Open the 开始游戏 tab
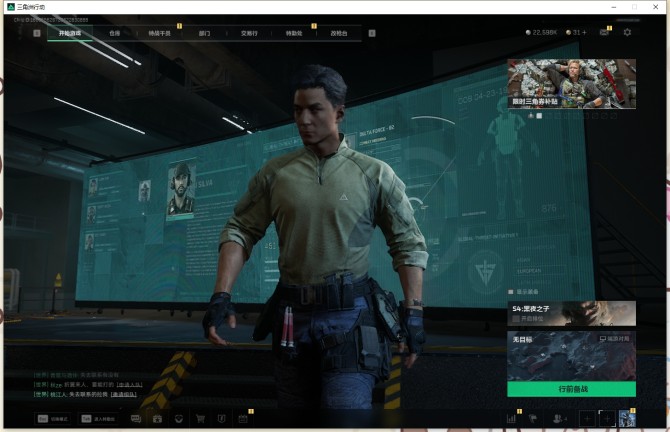 pos(70,33)
